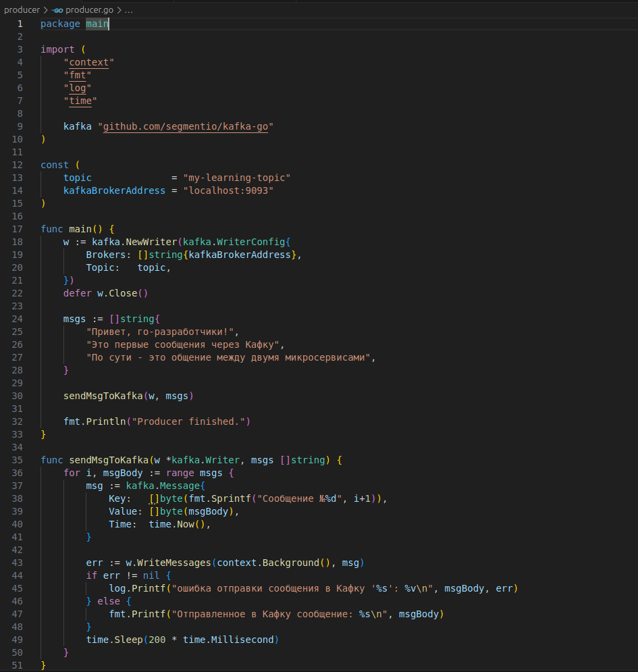Click time.Now() on line 40
This screenshot has width=638, height=672.
177,524
